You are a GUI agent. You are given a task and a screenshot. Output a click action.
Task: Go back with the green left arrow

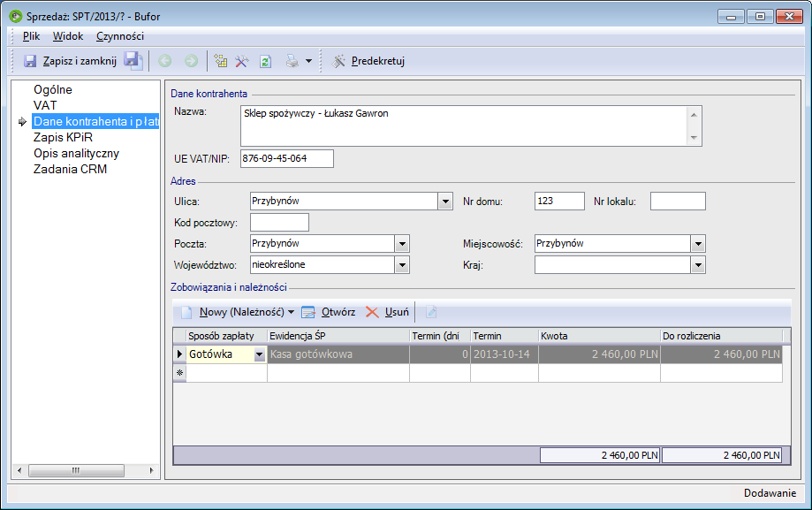pyautogui.click(x=165, y=61)
